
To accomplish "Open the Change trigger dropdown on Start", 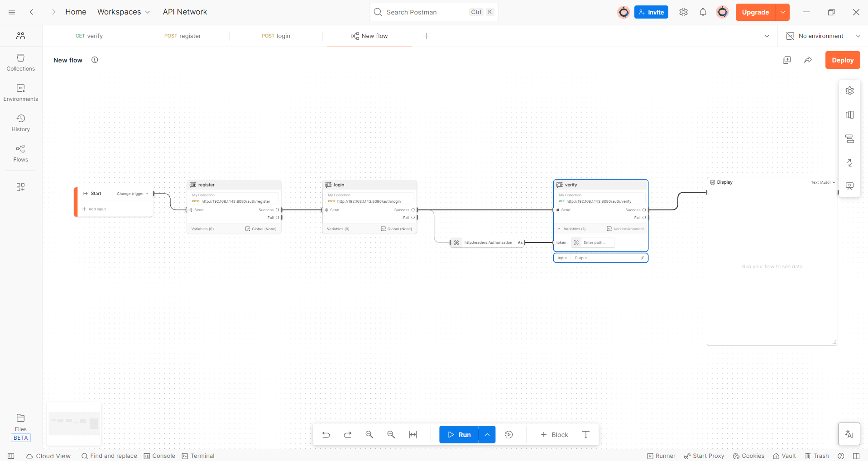I will tap(132, 194).
